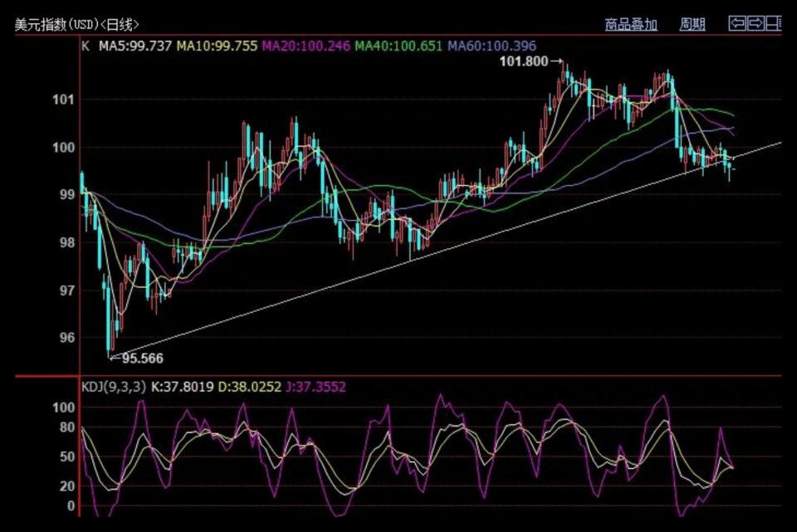The image size is (797, 532).
Task: Click the J:37.3552 value
Action: pos(315,388)
